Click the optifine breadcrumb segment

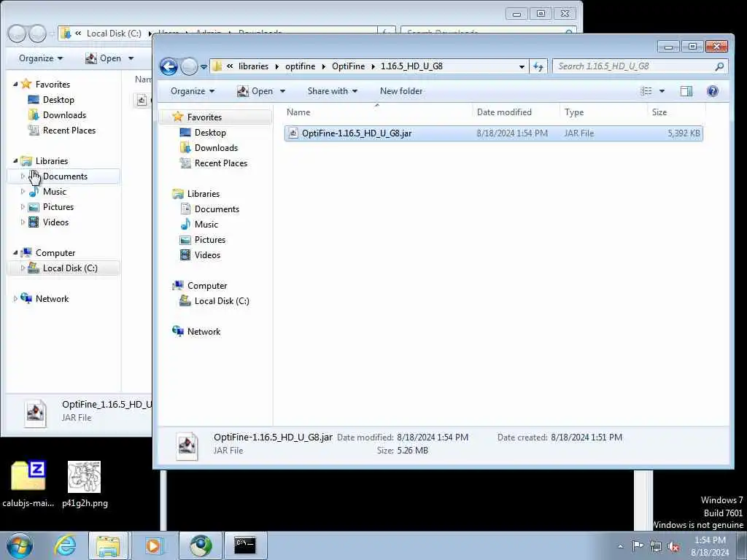pyautogui.click(x=300, y=66)
